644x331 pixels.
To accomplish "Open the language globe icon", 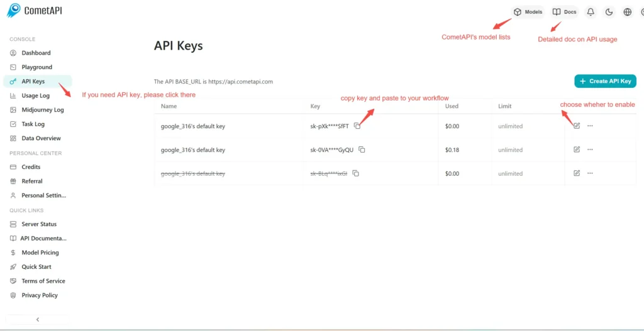I will (627, 12).
